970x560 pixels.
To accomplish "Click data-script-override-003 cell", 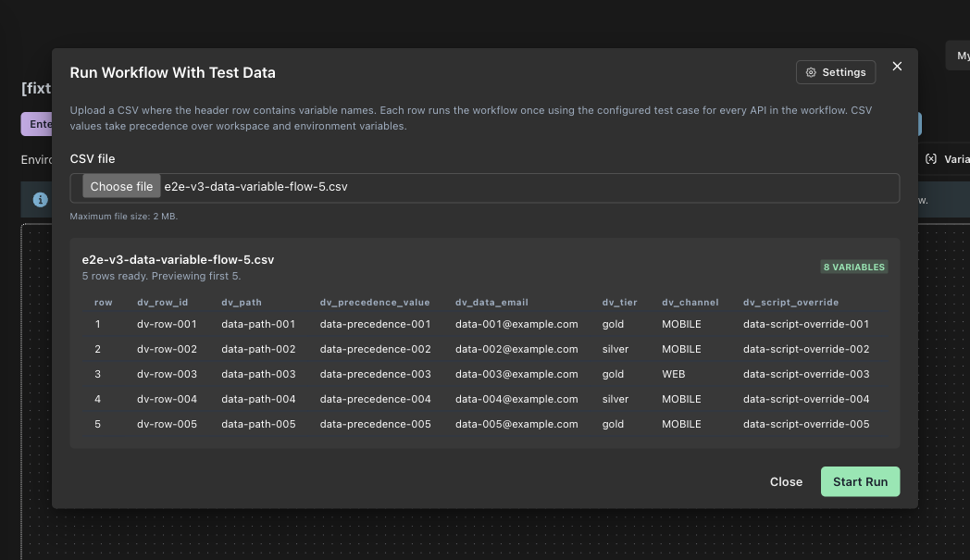I will (806, 374).
